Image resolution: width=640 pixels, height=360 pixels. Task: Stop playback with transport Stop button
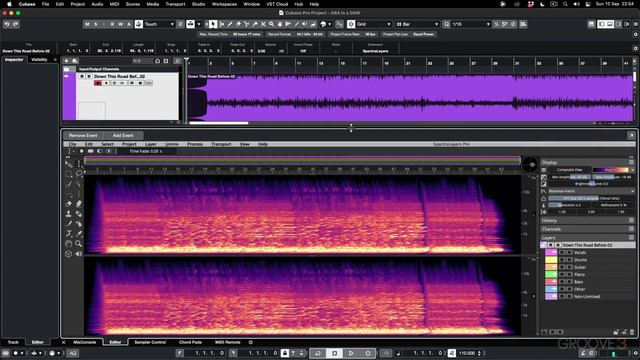click(x=334, y=353)
